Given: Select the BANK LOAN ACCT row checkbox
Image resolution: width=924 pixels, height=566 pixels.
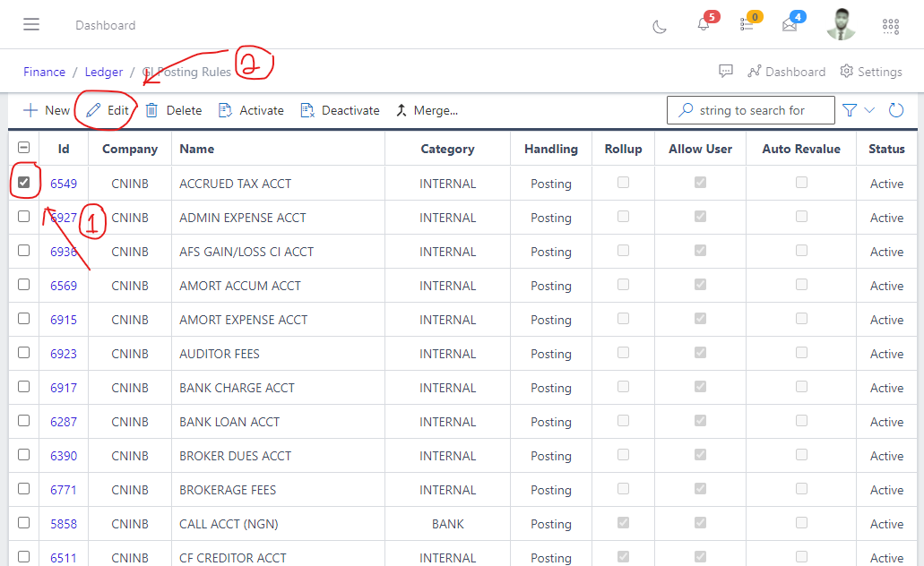Looking at the screenshot, I should pyautogui.click(x=24, y=420).
